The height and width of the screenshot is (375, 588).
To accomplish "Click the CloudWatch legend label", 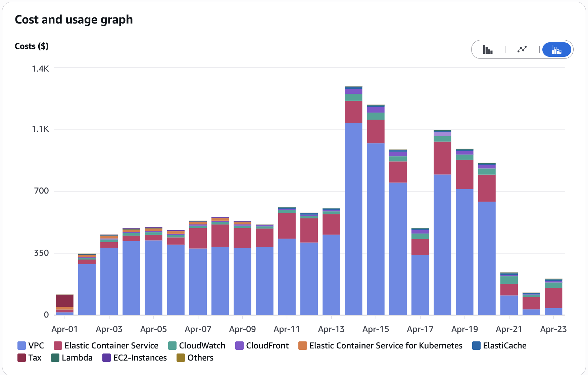I will 202,345.
